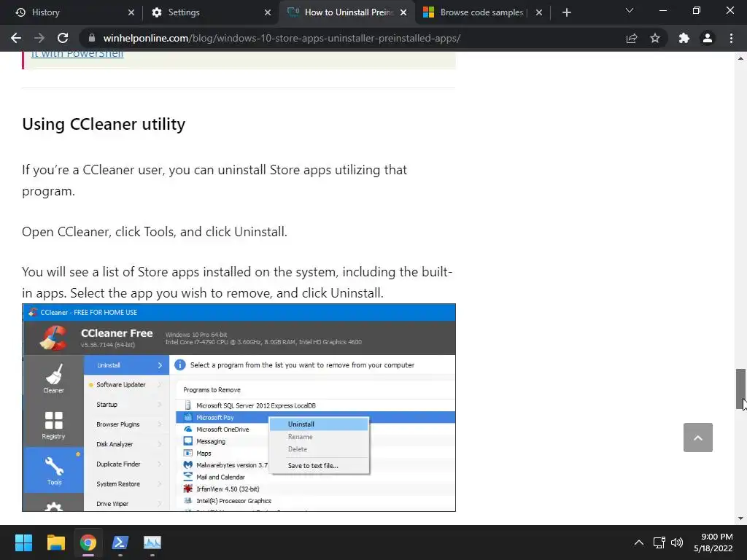The image size is (747, 560).
Task: Click the CCleaner screenshot image
Action: 239,408
